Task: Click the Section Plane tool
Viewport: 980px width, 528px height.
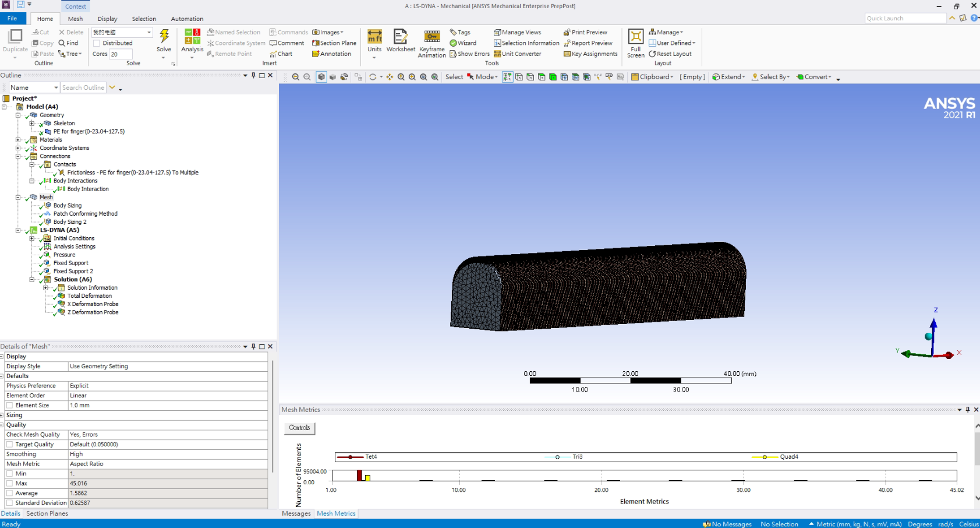Action: pos(334,43)
